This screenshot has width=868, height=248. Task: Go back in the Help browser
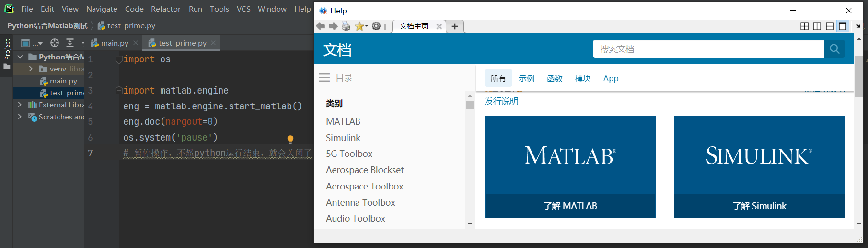click(320, 26)
